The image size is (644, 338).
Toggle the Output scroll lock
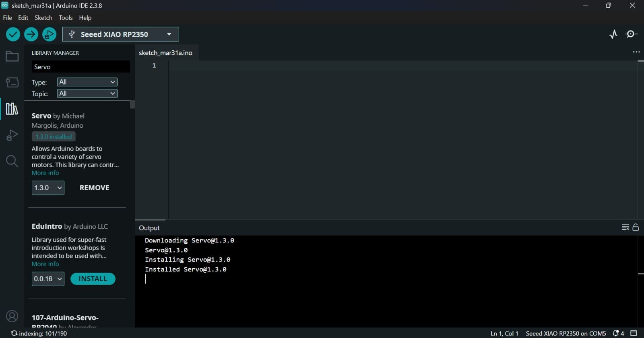(636, 227)
